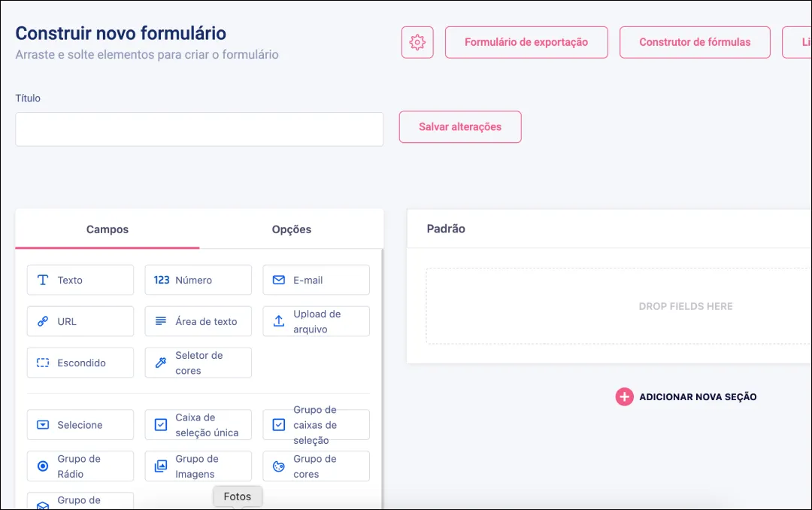Select the Seletor de cores field
Image resolution: width=812 pixels, height=510 pixels.
click(198, 363)
